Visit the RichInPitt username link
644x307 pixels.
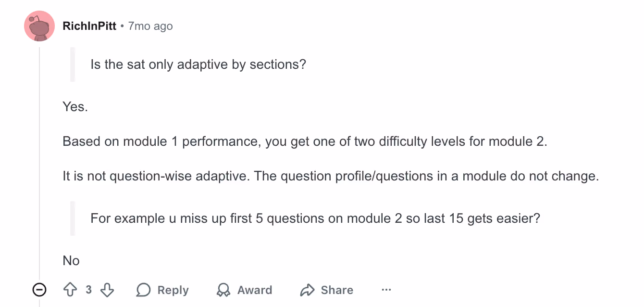[x=89, y=26]
